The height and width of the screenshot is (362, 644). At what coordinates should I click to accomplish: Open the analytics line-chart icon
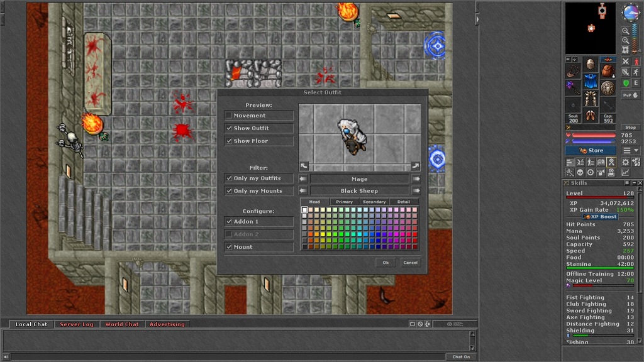pyautogui.click(x=626, y=172)
